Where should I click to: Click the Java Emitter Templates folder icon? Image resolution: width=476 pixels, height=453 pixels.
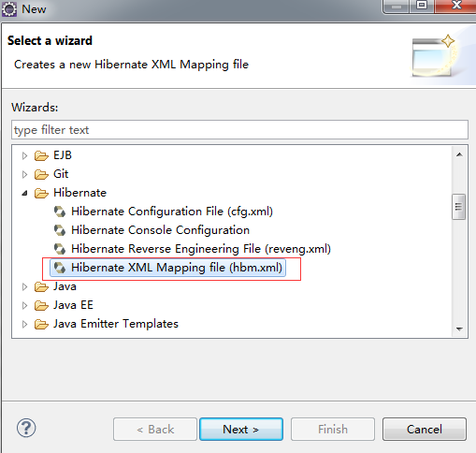click(41, 324)
